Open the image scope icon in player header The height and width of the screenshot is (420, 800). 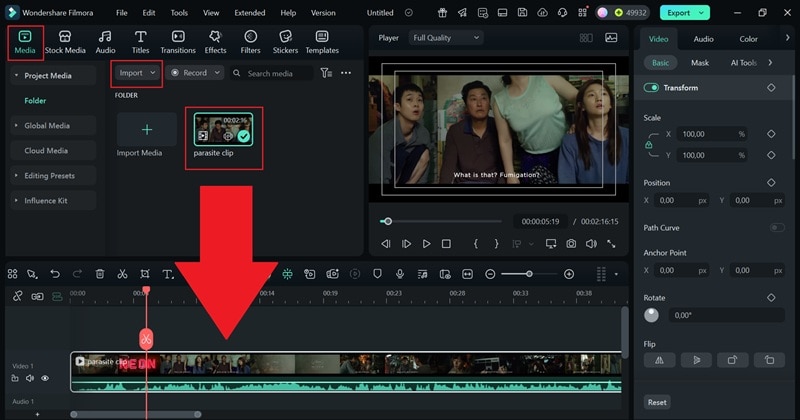click(611, 38)
